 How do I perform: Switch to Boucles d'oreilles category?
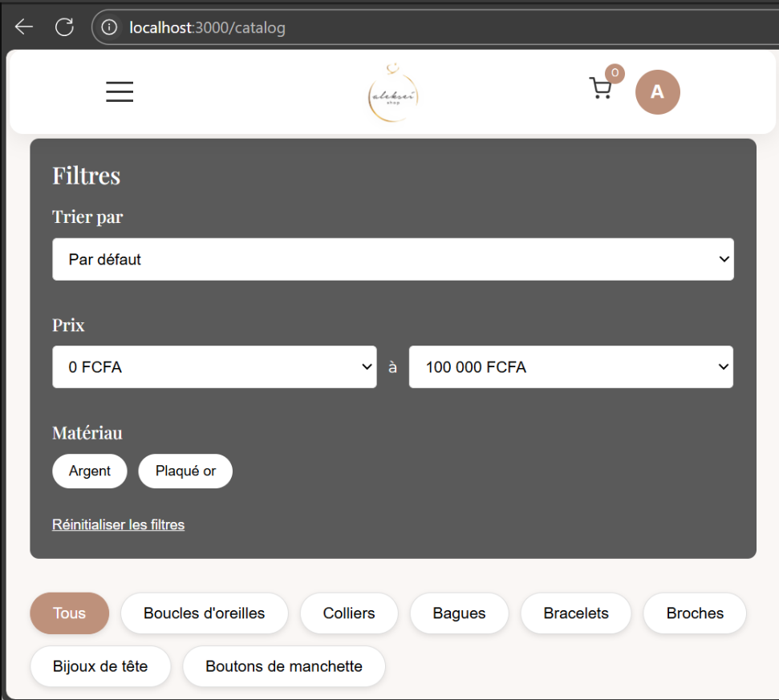[x=204, y=613]
